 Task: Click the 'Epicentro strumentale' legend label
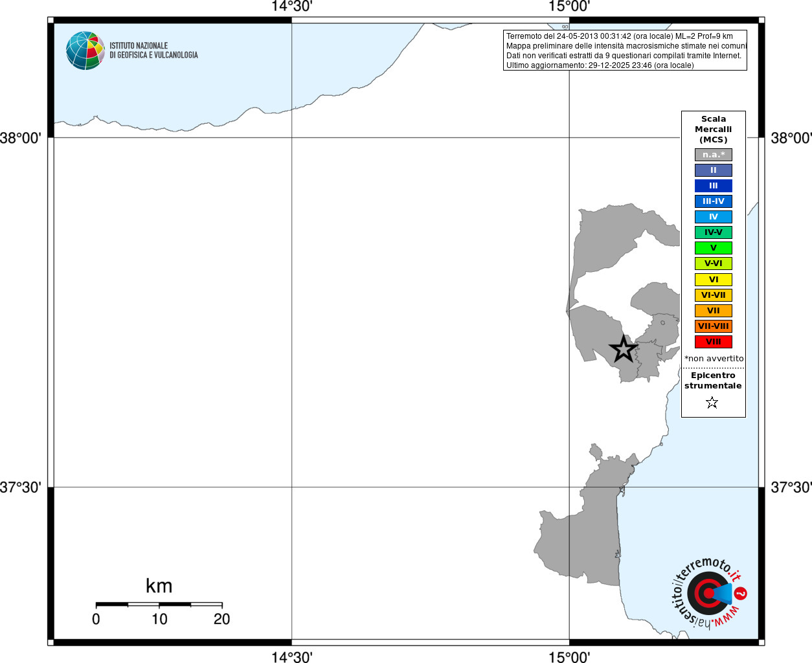(713, 381)
